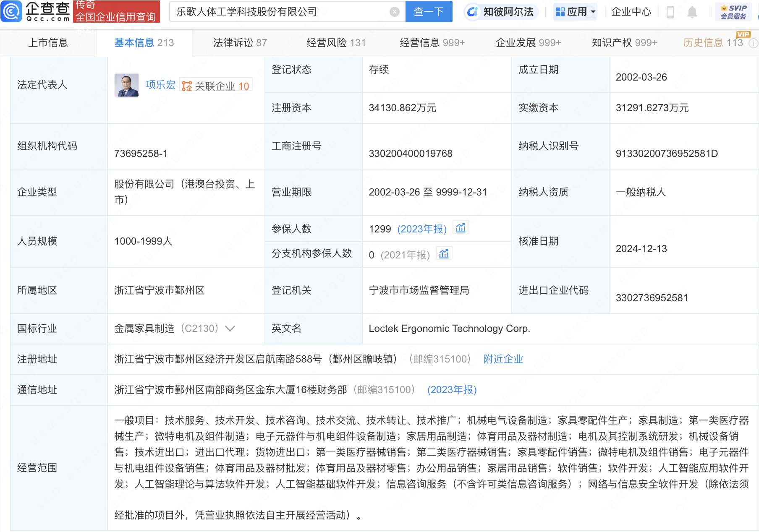Open chart icon beside 1299 参保人数
This screenshot has height=532, width=759.
tap(461, 228)
